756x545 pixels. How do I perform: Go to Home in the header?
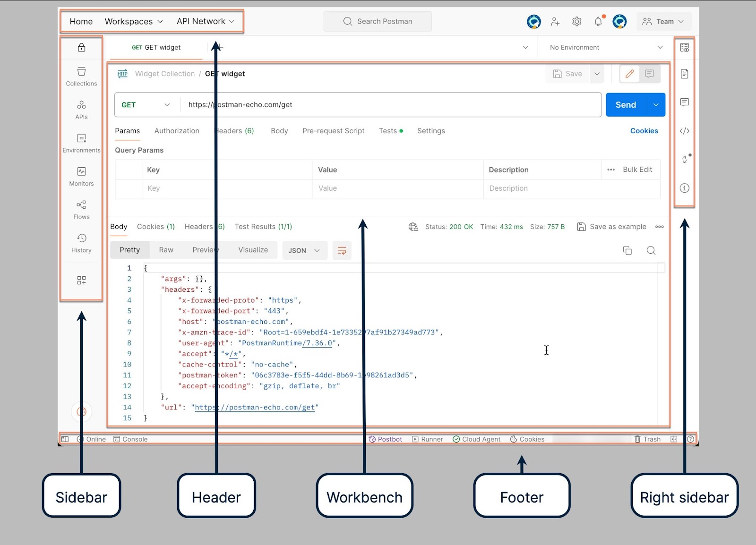point(81,21)
